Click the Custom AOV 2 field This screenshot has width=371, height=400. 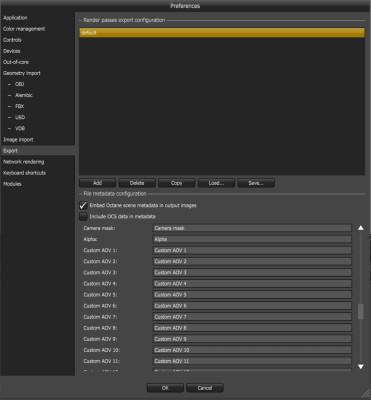pyautogui.click(x=252, y=261)
